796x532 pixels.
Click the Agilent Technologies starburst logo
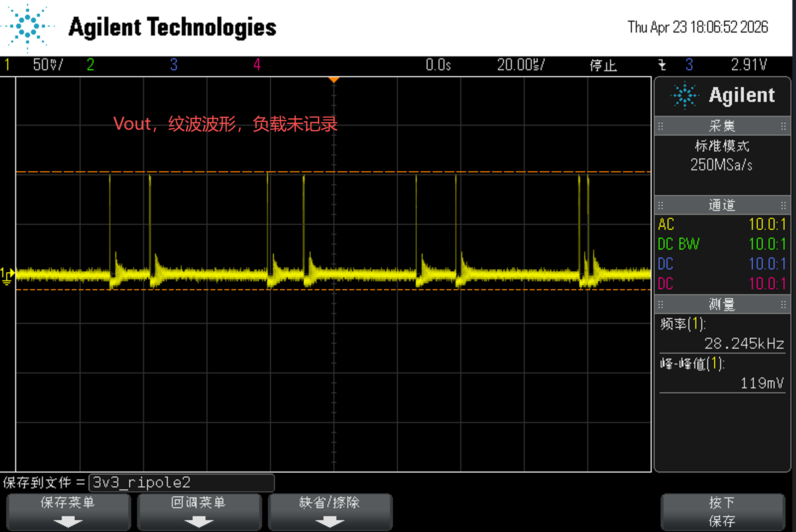(28, 28)
